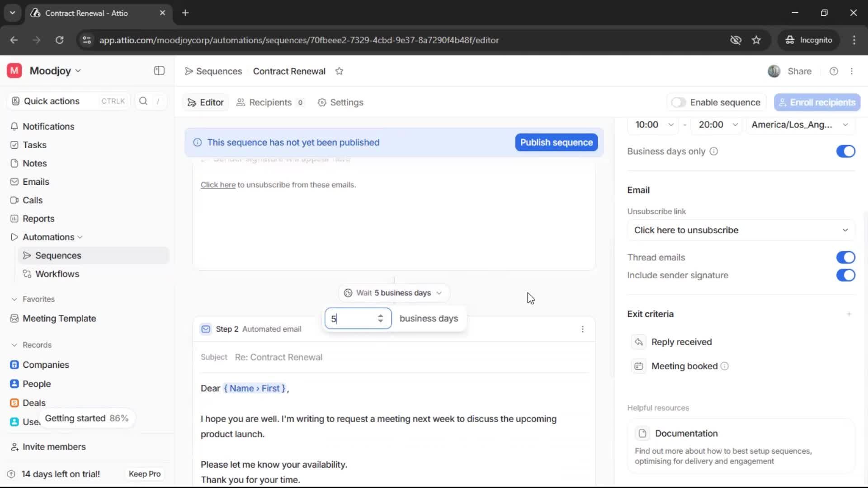Open Unsubscribe link dropdown
The height and width of the screenshot is (488, 868).
pos(741,230)
